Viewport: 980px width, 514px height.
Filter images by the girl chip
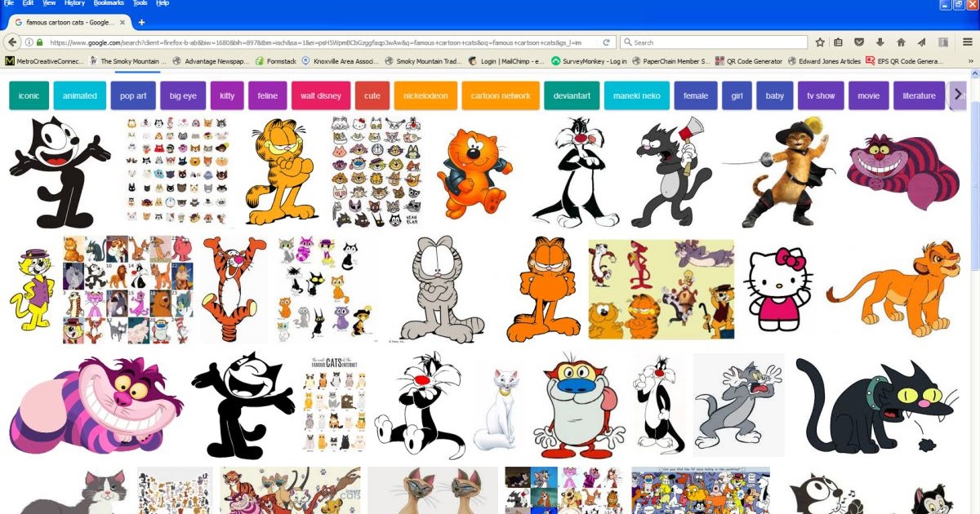(x=737, y=95)
